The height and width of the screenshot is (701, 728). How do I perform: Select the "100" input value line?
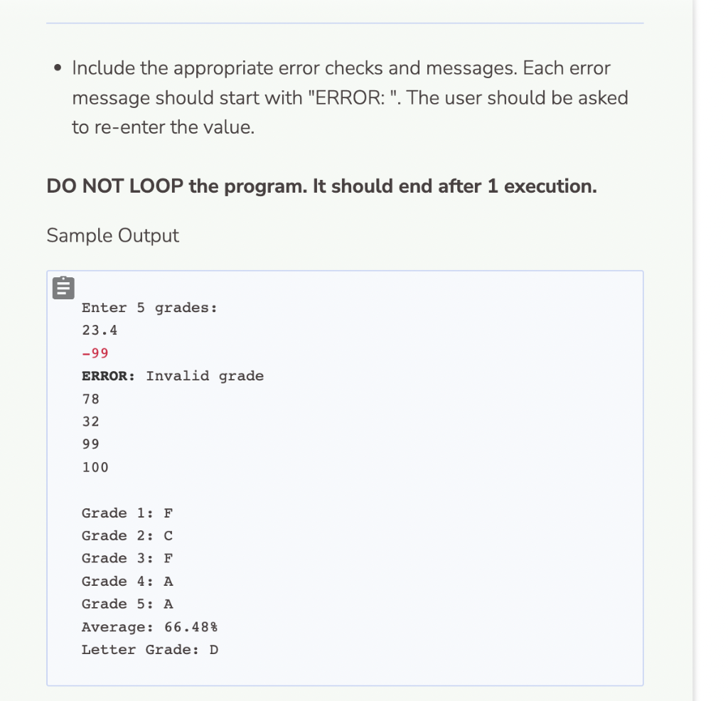tap(94, 467)
